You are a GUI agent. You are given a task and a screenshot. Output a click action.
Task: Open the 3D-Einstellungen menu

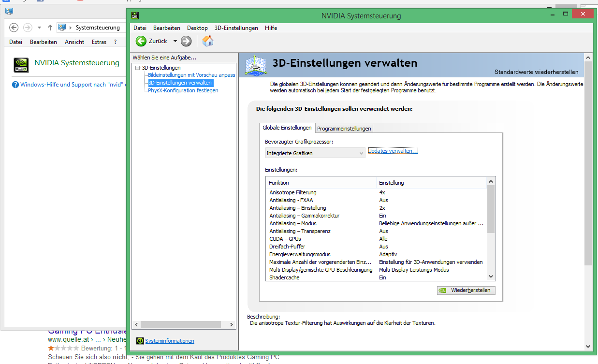(x=236, y=28)
